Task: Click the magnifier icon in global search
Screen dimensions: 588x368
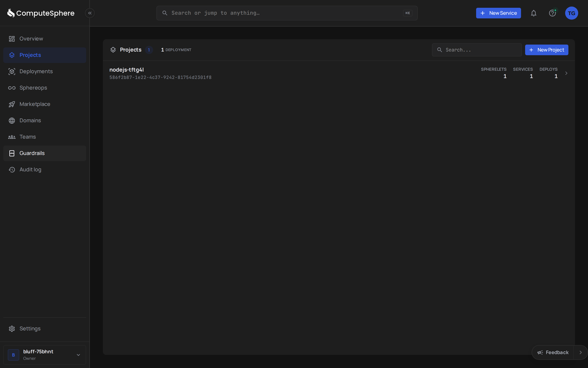Action: point(165,13)
